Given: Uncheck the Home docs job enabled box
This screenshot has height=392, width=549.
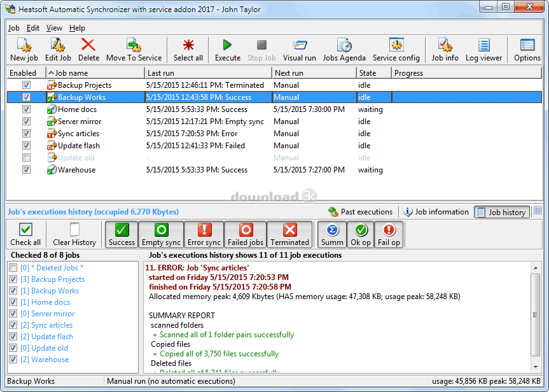Looking at the screenshot, I should [x=26, y=109].
